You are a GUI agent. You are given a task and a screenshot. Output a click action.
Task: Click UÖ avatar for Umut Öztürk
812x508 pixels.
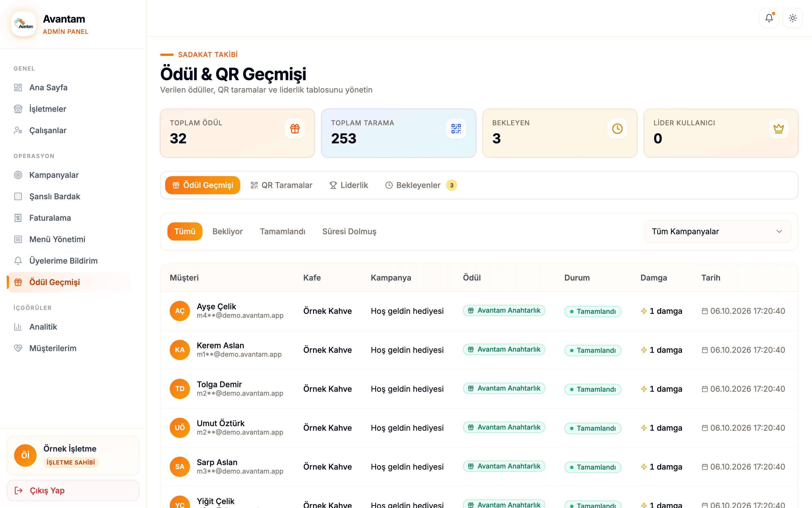(180, 428)
